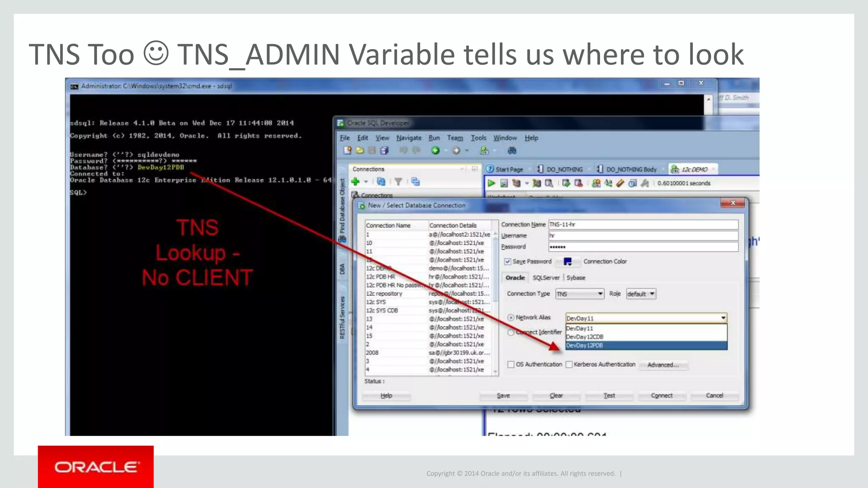Screen dimensions: 868x488
Task: Open the SQL Worksheet icon in main toolbar
Action: pyautogui.click(x=484, y=150)
